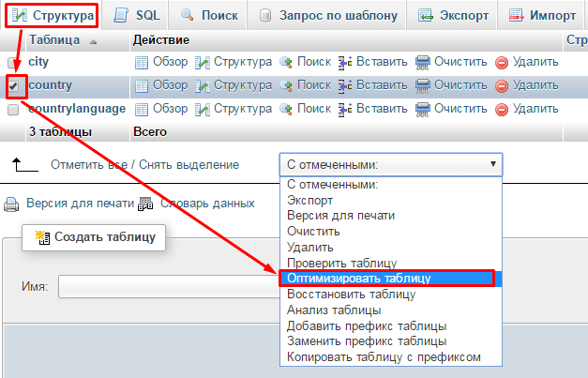Image resolution: width=588 pixels, height=378 pixels.
Task: Click Обзор text in city row
Action: click(171, 62)
